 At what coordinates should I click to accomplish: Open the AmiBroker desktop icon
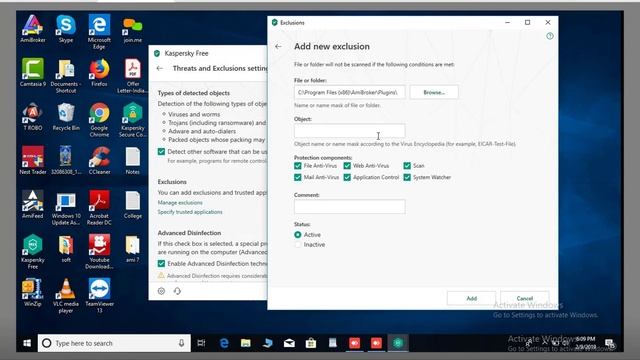click(x=33, y=29)
